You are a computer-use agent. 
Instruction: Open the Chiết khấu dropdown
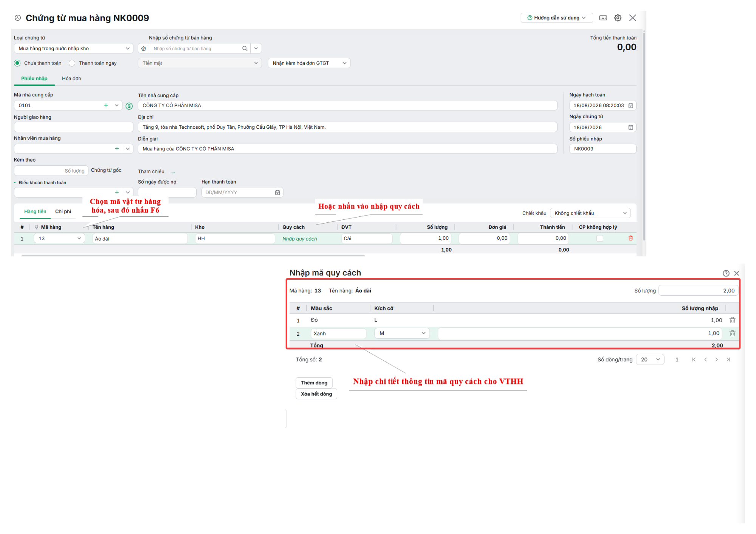(x=590, y=213)
